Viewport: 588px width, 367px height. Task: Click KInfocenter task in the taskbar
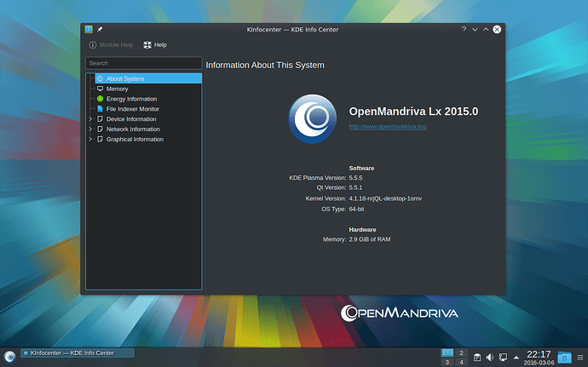coord(78,353)
